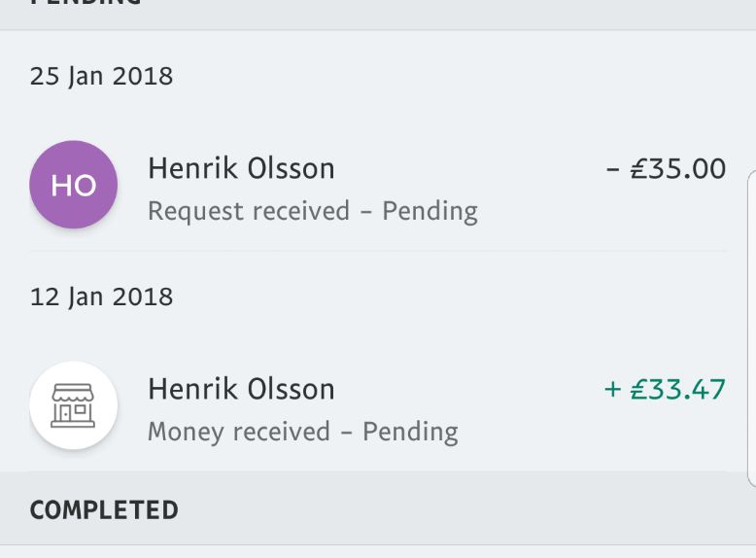Click "Olsson" in the 25 Jan transaction

click(290, 169)
